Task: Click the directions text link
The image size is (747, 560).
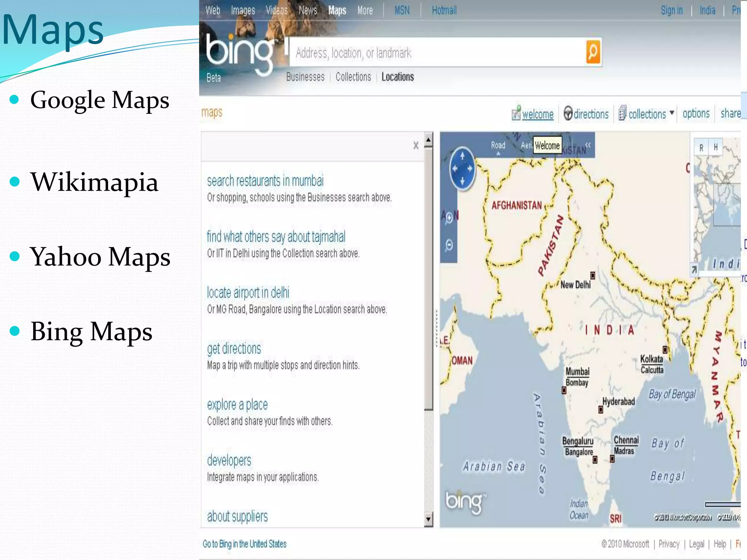Action: point(591,114)
